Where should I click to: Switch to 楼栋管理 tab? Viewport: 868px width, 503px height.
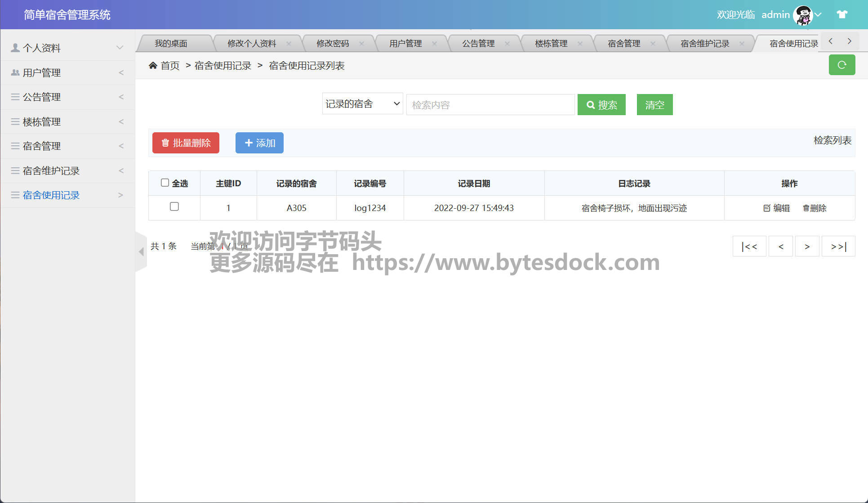coord(551,44)
